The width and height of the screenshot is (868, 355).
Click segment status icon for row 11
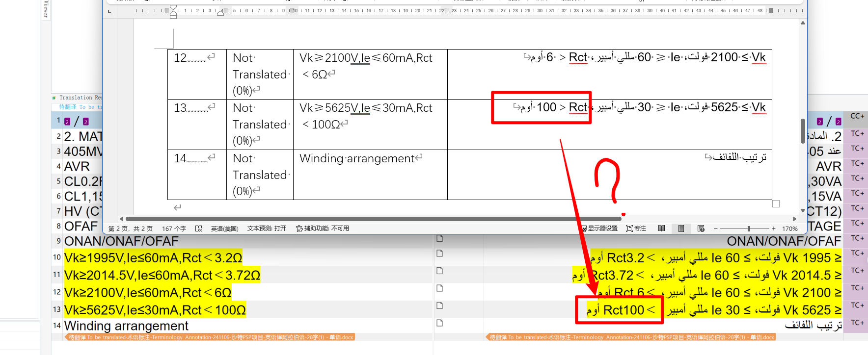pyautogui.click(x=440, y=271)
